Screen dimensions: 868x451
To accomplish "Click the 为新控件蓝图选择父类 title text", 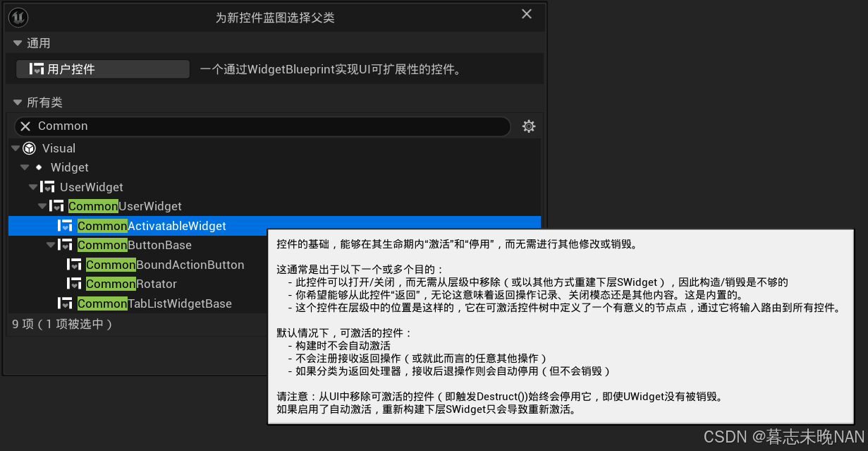I will click(275, 18).
